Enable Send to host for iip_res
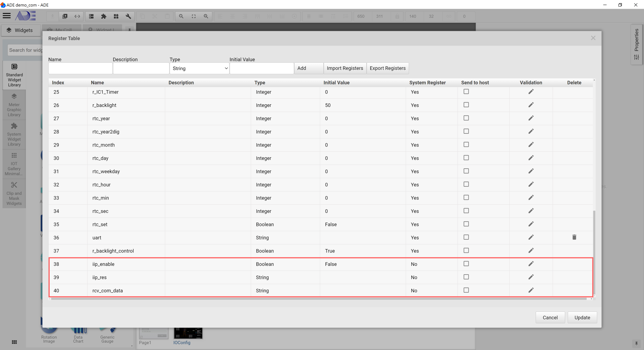The width and height of the screenshot is (644, 350). pos(466,277)
